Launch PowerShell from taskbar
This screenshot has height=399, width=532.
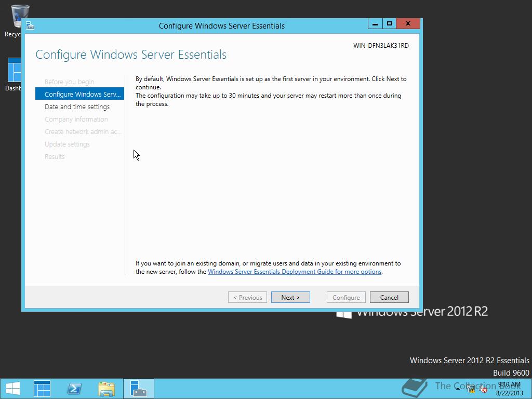point(74,389)
